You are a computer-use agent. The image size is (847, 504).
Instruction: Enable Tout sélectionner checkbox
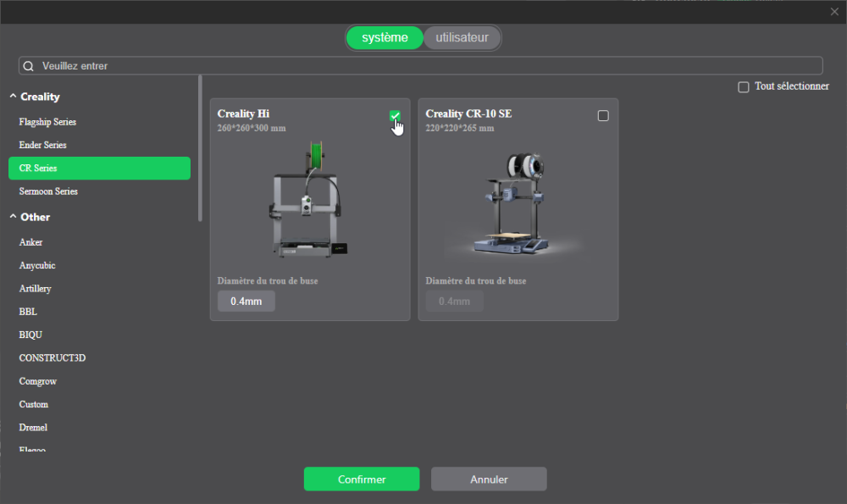(x=744, y=87)
